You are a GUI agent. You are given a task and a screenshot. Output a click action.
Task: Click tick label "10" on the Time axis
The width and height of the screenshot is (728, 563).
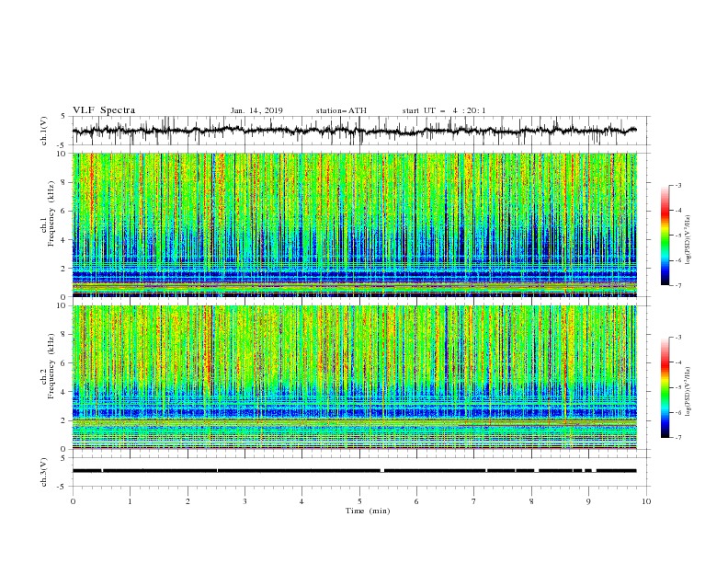646,501
